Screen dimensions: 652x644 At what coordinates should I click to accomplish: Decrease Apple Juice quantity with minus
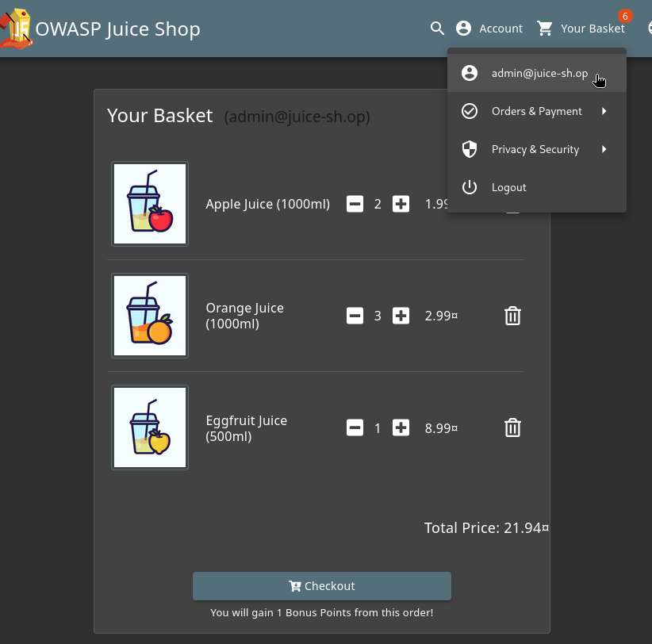click(x=355, y=204)
